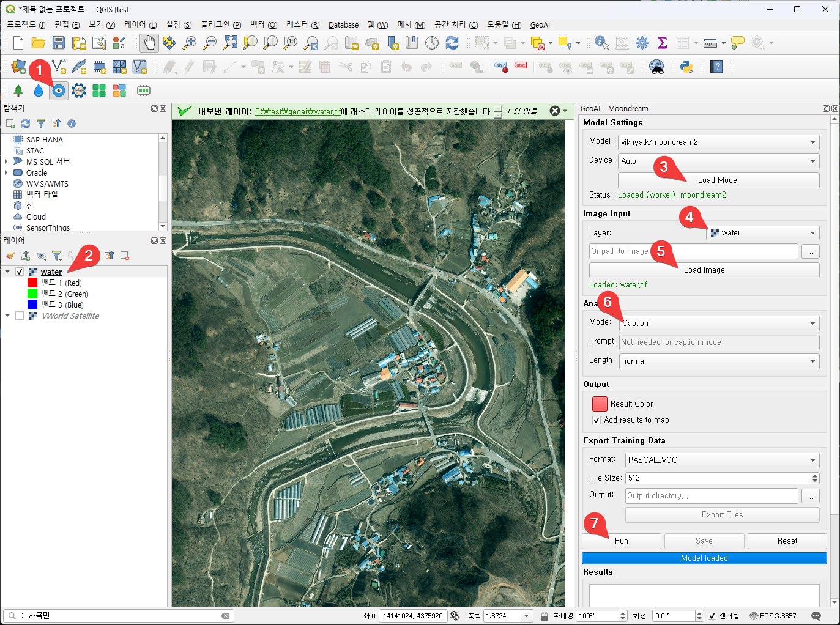This screenshot has width=840, height=625.
Task: Open the Moondream eye icon in GeoAI toolbar
Action: click(59, 91)
